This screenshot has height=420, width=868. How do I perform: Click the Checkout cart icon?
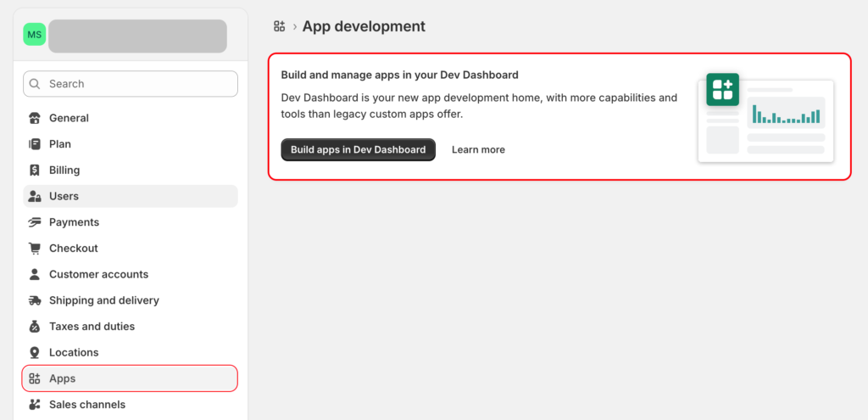click(34, 249)
